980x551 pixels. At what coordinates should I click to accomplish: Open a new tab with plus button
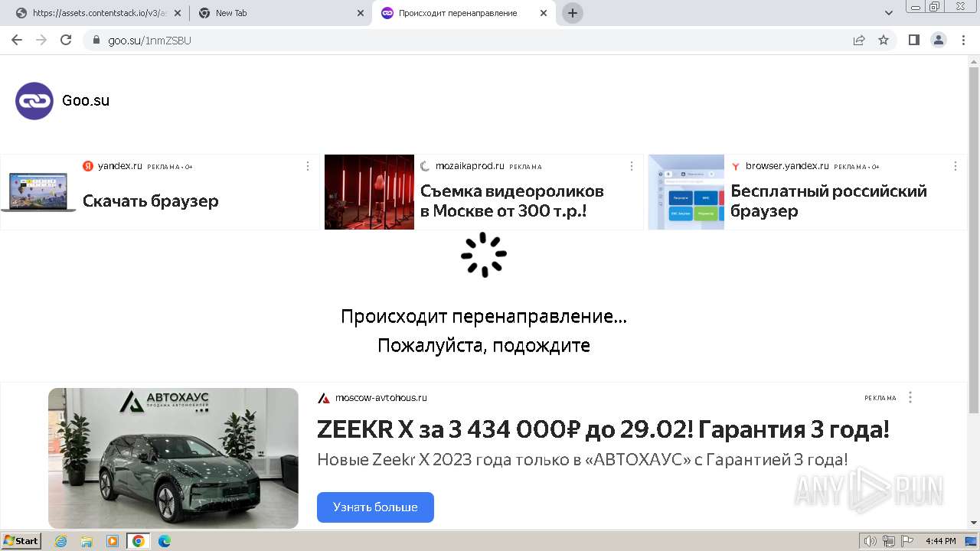(573, 13)
